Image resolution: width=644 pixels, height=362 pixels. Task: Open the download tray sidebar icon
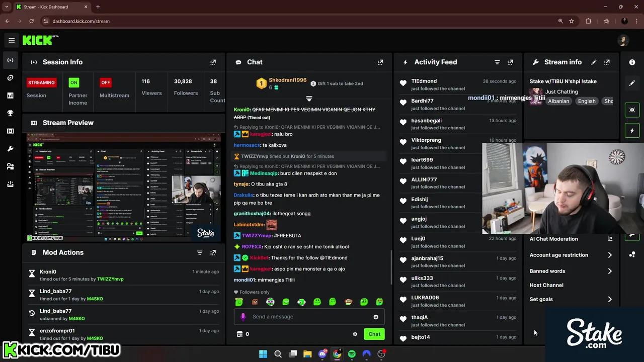pos(10,185)
